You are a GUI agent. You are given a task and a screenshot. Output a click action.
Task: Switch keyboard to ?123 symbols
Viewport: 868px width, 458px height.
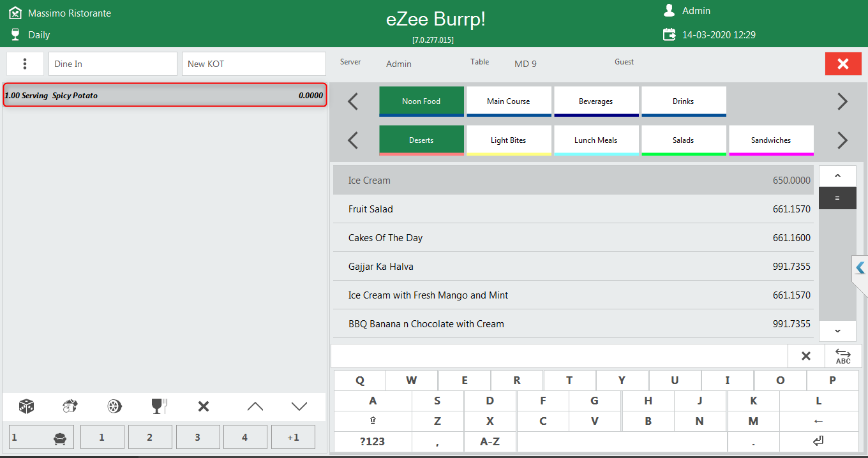point(373,441)
